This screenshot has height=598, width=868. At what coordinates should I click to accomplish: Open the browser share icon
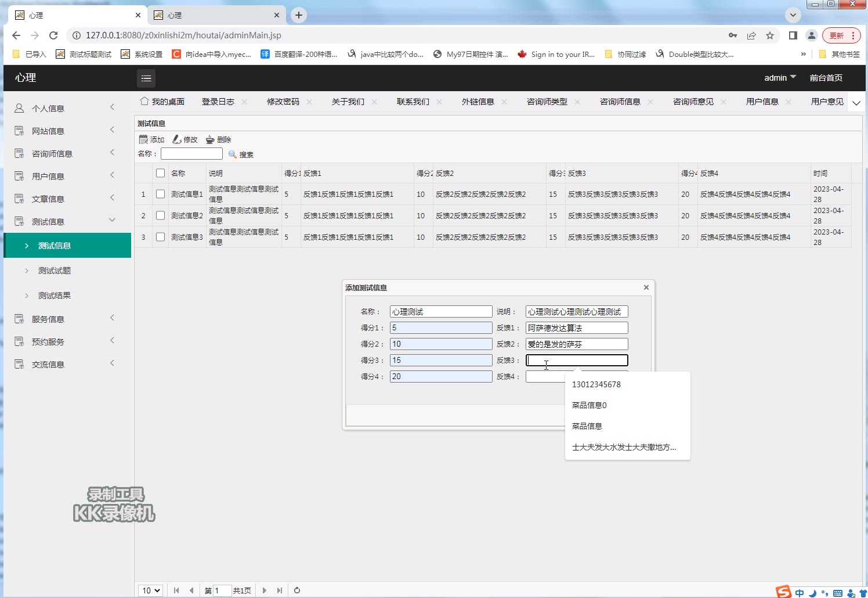click(x=751, y=35)
